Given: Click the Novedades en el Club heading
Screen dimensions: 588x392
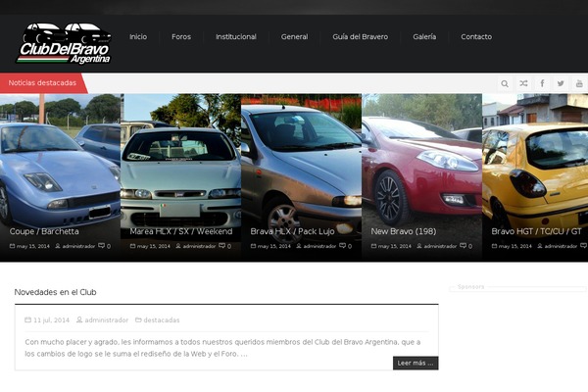Looking at the screenshot, I should point(55,292).
